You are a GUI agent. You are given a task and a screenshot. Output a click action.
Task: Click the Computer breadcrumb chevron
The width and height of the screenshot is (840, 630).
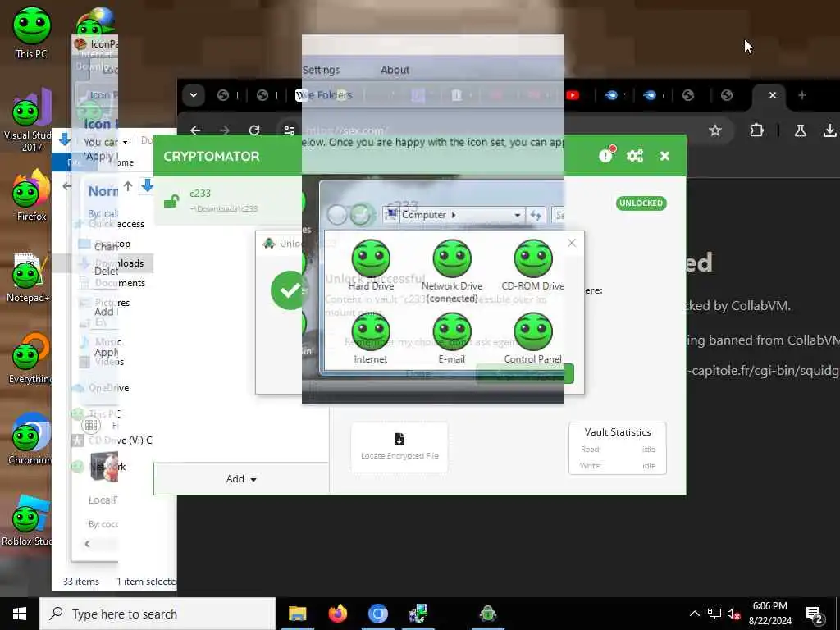[x=453, y=215]
